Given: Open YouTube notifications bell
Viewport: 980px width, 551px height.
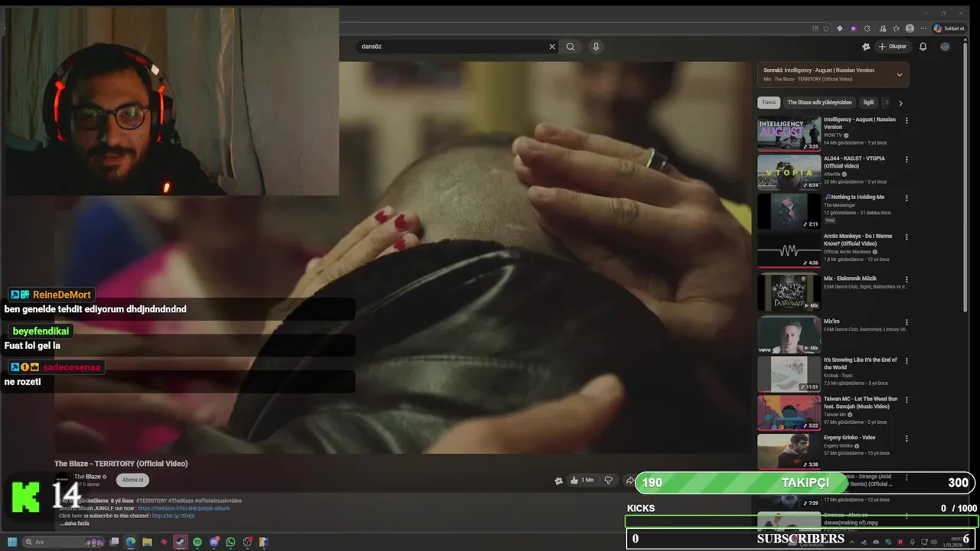Looking at the screenshot, I should (923, 47).
